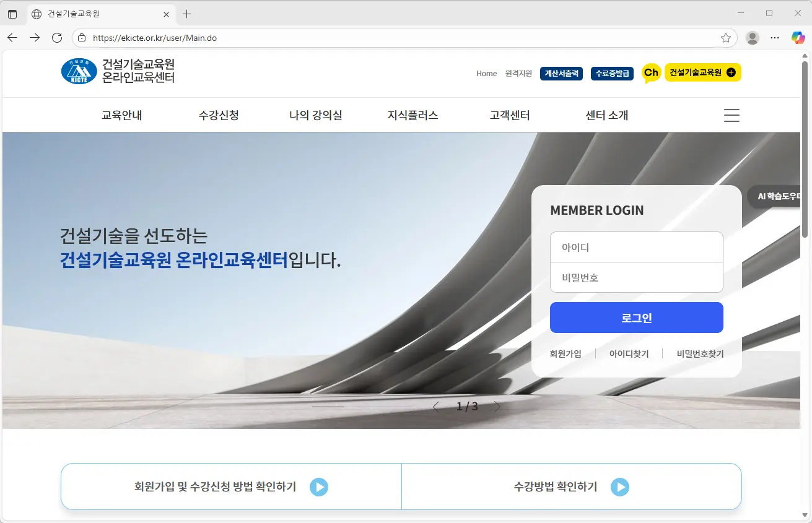Screen dimensions: 812x523
Task: Open the Ch kakao channel icon
Action: coord(650,72)
